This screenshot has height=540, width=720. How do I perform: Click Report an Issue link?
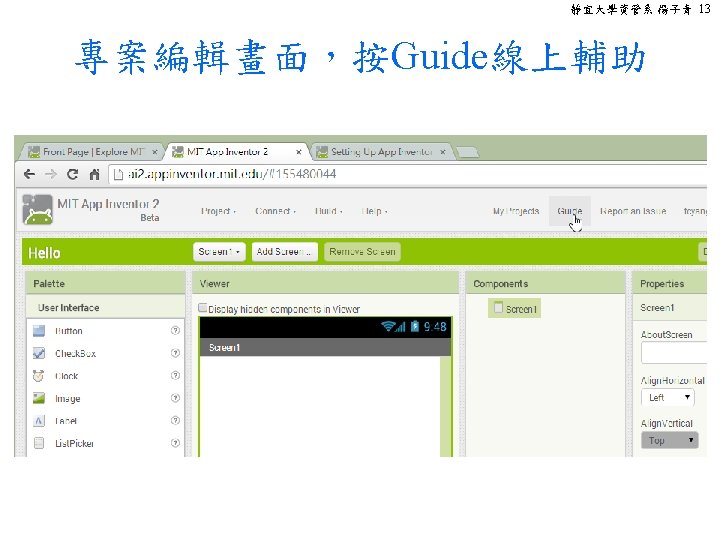tap(633, 211)
